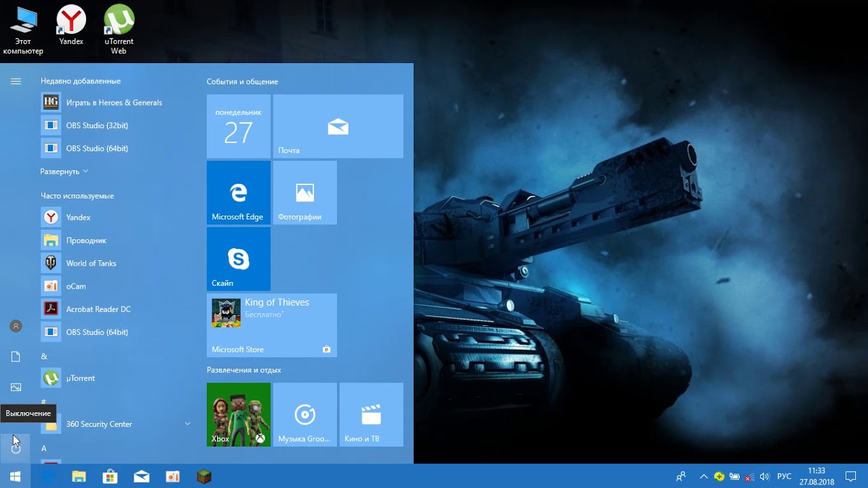Expand the Развернуть recently added list
Viewport: 868px width, 488px height.
tap(64, 171)
